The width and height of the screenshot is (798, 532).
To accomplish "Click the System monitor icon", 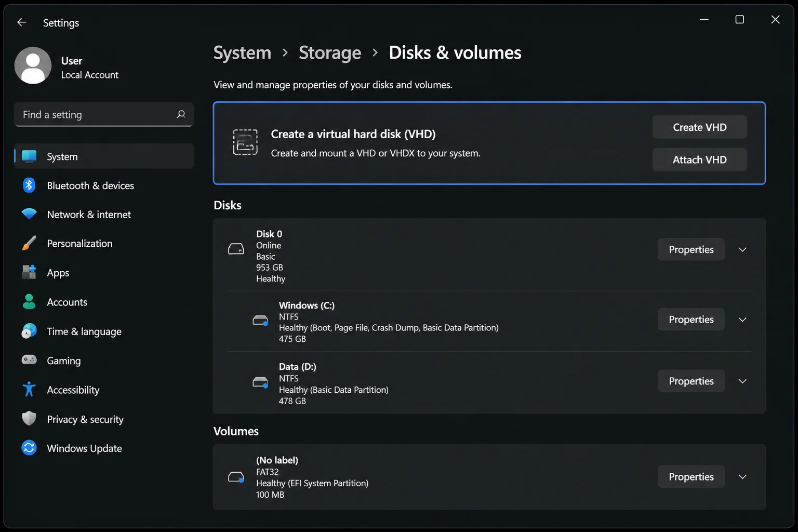I will [x=29, y=156].
